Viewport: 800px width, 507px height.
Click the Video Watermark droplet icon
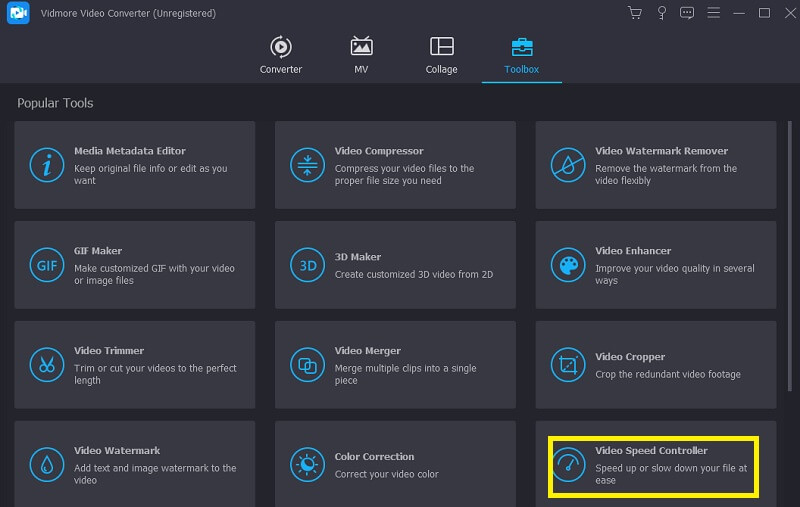click(x=46, y=465)
